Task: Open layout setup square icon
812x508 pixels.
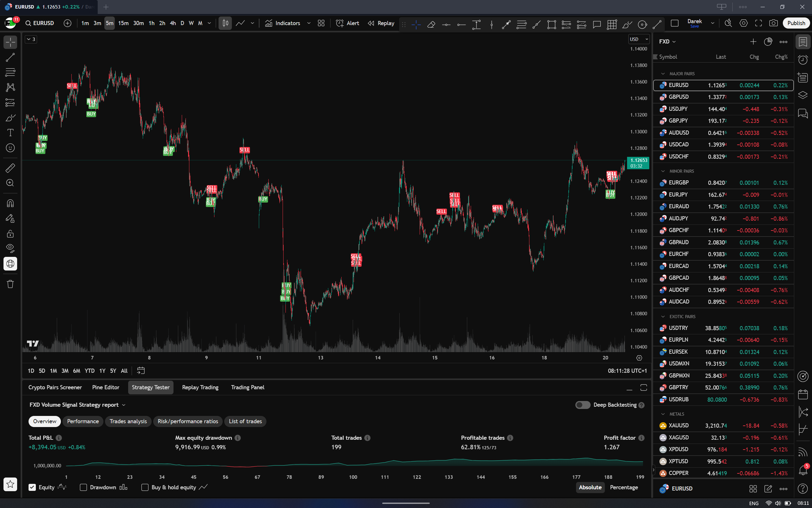Action: 674,23
